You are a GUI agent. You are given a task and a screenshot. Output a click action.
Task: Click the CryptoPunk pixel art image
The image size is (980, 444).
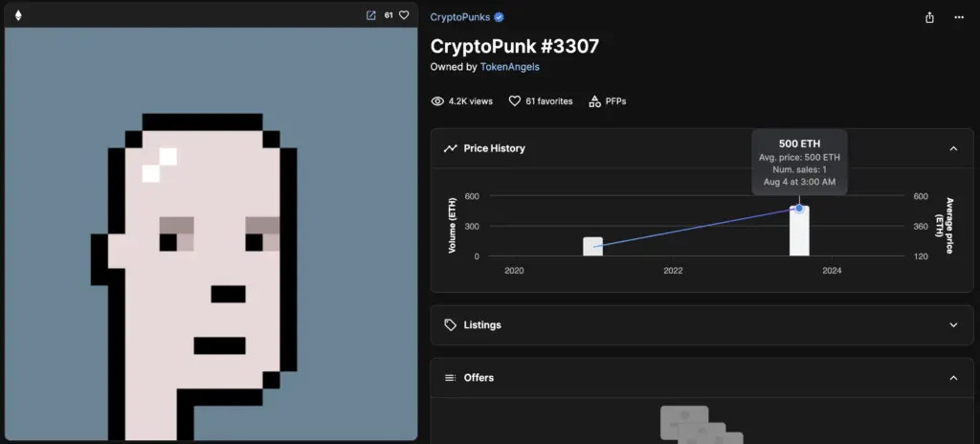pos(212,234)
